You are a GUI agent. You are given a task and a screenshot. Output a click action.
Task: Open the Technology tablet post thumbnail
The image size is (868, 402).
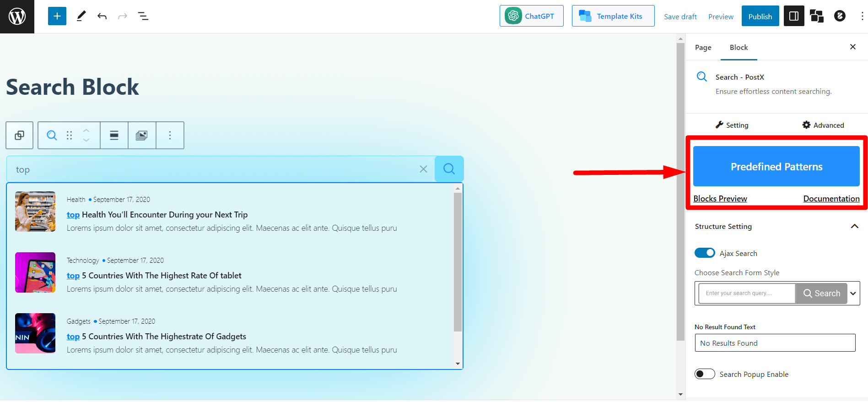tap(35, 272)
